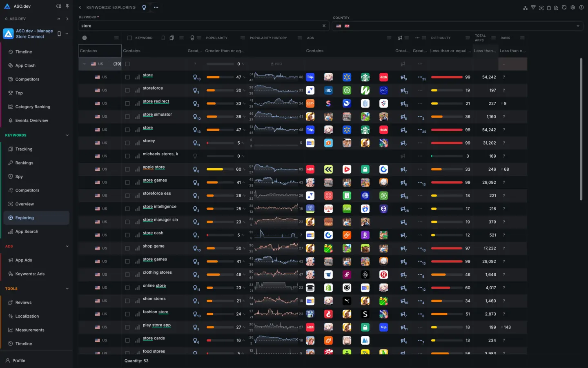588x368 pixels.
Task: Click the filter funnel icon in top toolbar
Action: (x=533, y=7)
